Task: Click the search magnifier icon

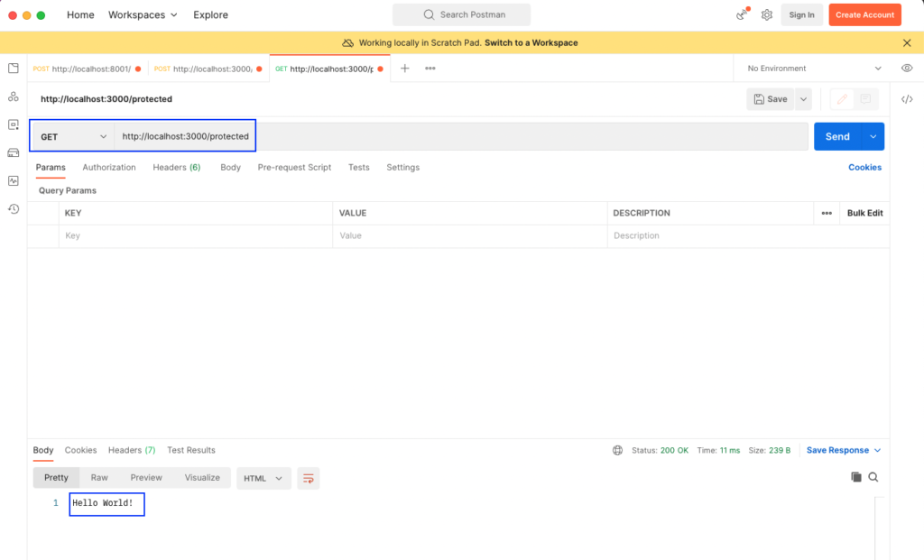Action: tap(429, 14)
